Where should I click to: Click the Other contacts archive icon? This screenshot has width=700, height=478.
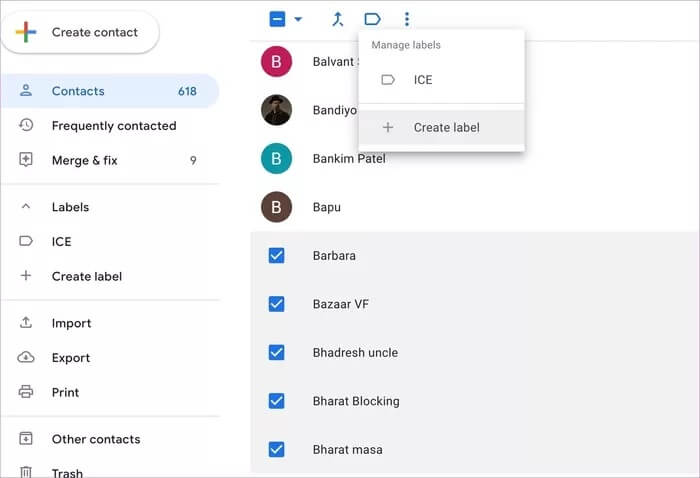point(26,438)
